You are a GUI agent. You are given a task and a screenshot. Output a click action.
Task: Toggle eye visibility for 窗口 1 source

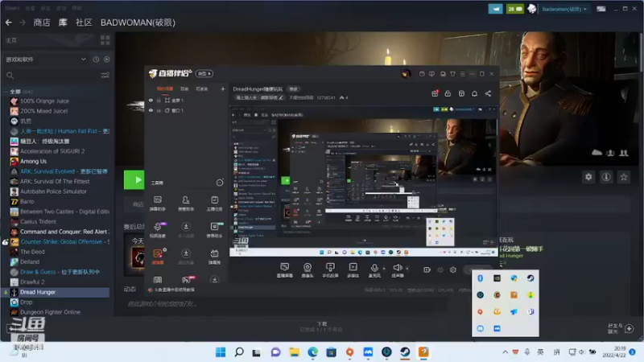click(x=151, y=110)
